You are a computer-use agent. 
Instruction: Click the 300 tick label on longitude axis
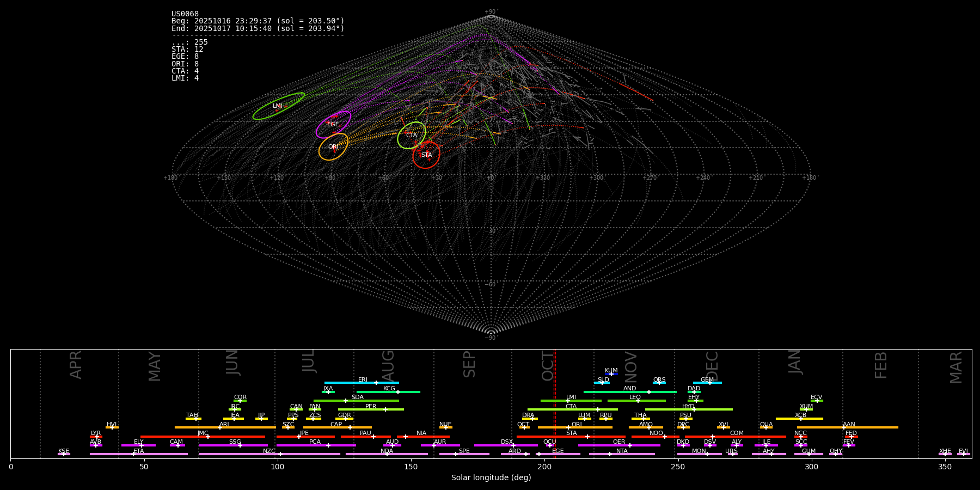point(811,467)
